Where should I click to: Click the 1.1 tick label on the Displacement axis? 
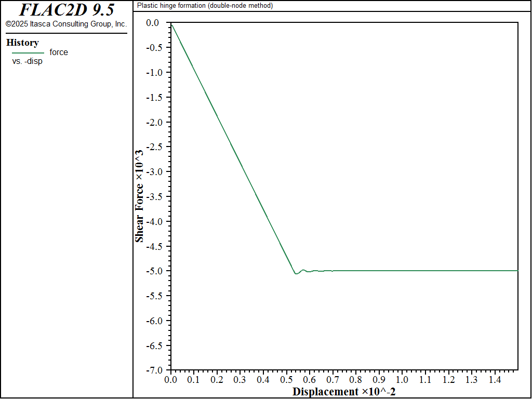[x=425, y=380]
